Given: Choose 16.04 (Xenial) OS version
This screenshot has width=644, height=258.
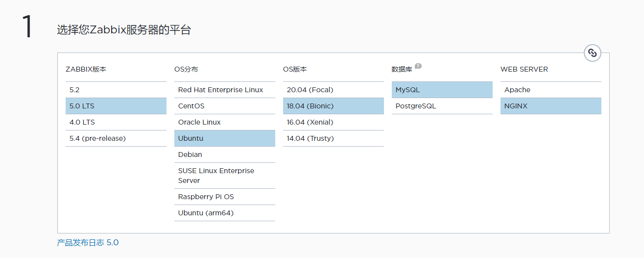Looking at the screenshot, I should pyautogui.click(x=333, y=122).
